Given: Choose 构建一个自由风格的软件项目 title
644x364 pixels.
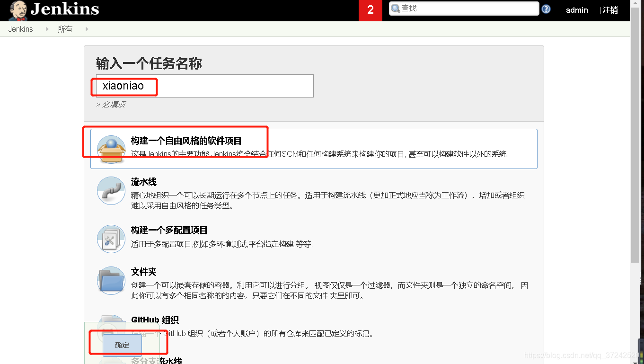Looking at the screenshot, I should 186,141.
